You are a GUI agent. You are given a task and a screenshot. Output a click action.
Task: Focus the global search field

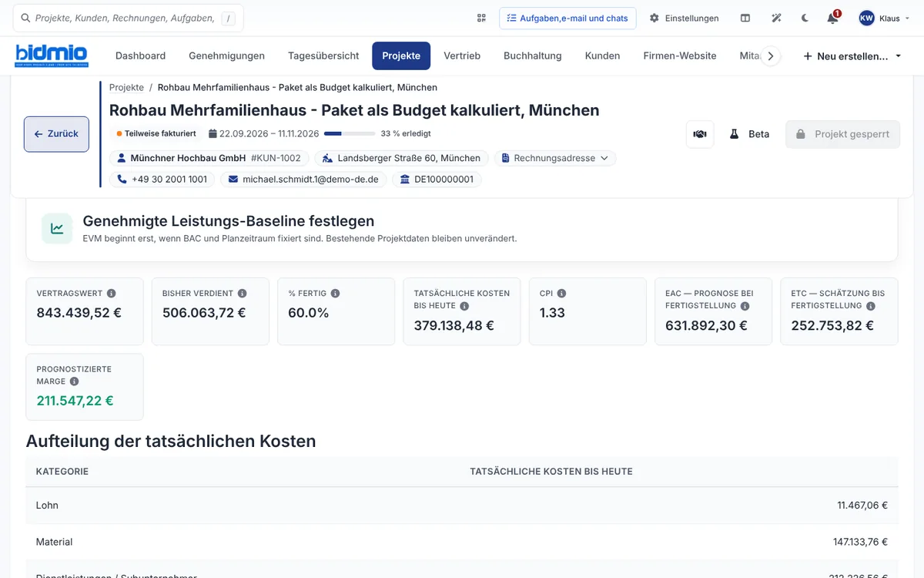tap(129, 18)
